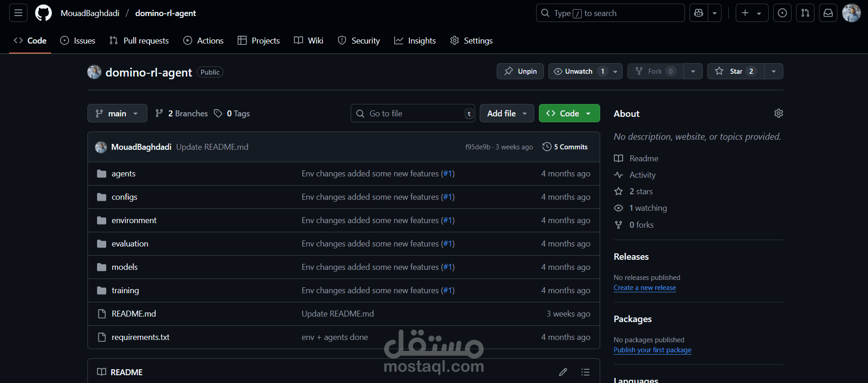Open the Add file dropdown
868x383 pixels.
pyautogui.click(x=507, y=113)
